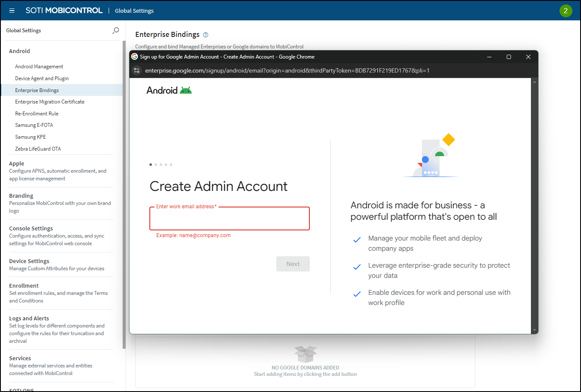The height and width of the screenshot is (392, 581).
Task: Click the SOTI MobiControl logo
Action: point(64,10)
